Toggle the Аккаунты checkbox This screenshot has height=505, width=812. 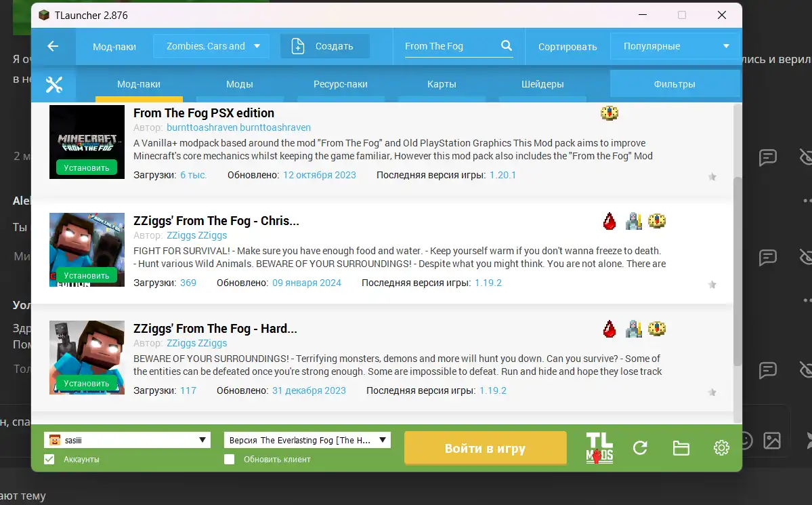coord(49,459)
